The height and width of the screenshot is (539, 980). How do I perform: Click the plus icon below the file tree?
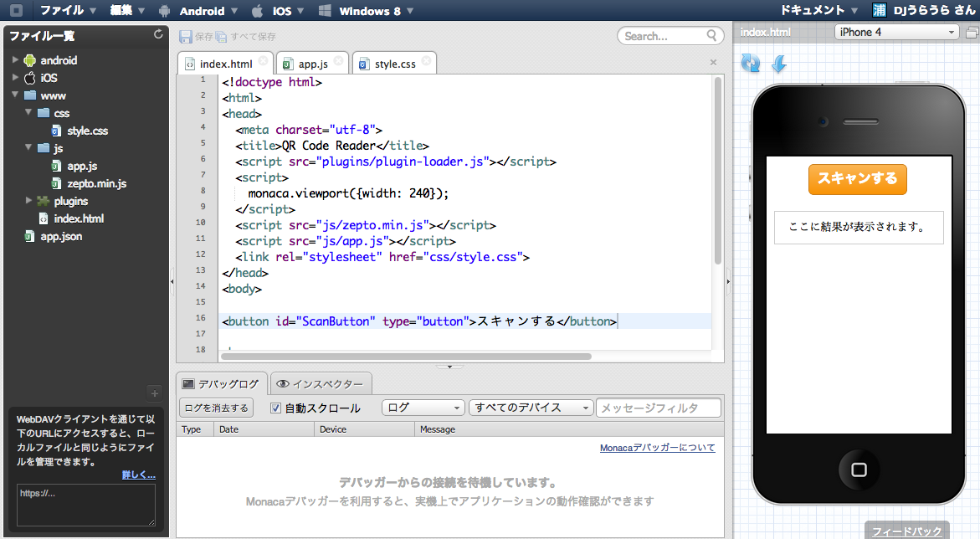[x=154, y=393]
